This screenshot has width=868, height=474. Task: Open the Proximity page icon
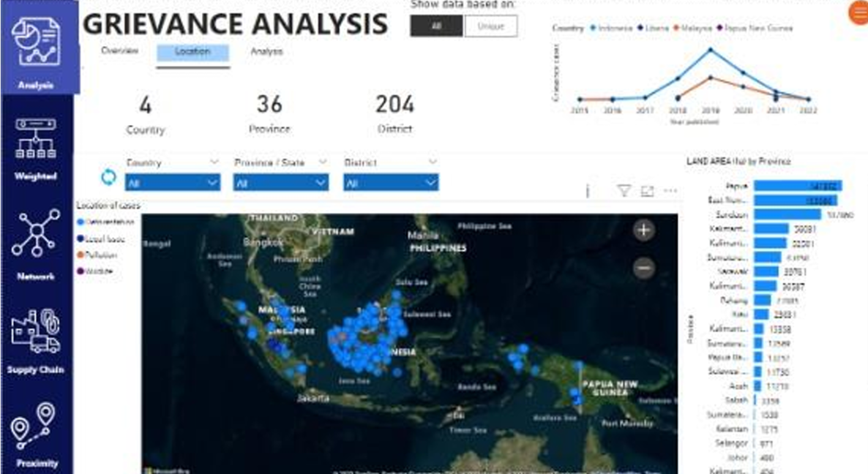[34, 426]
